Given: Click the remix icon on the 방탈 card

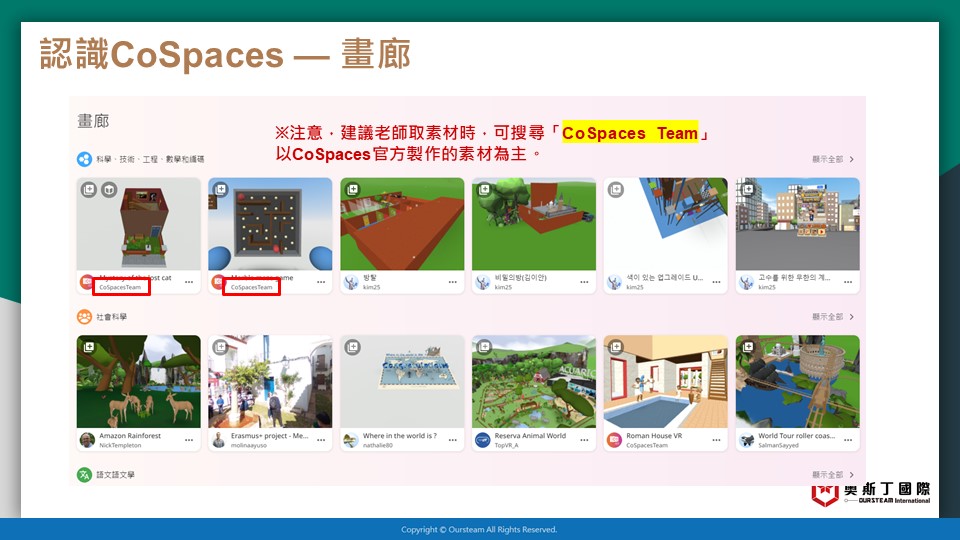Looking at the screenshot, I should [x=353, y=190].
